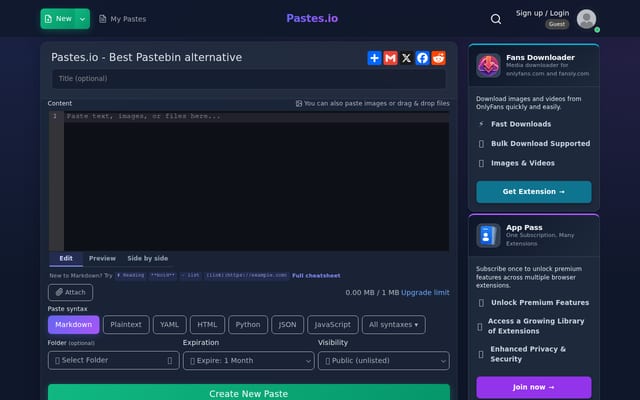Switch to the Edit tab
The image size is (640, 400).
click(66, 258)
